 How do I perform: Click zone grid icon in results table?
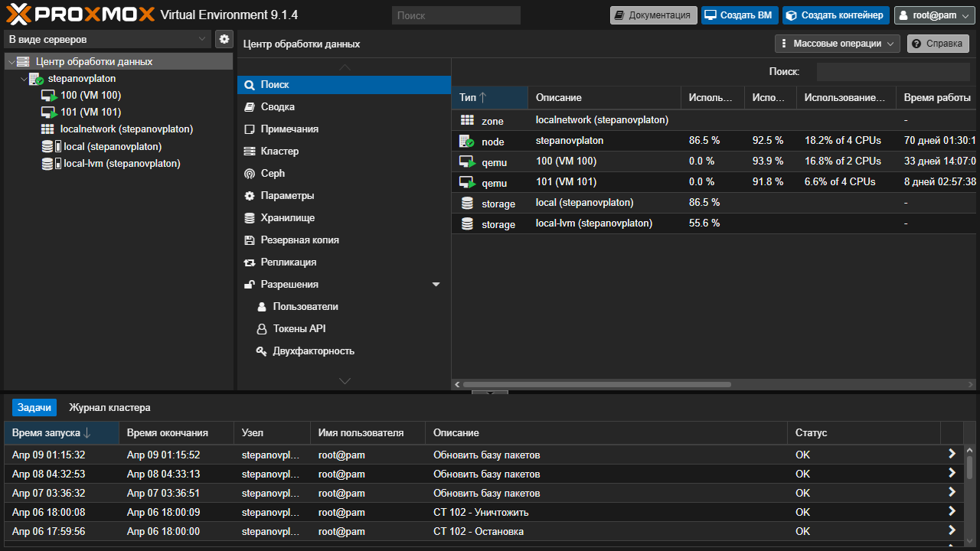pyautogui.click(x=467, y=120)
